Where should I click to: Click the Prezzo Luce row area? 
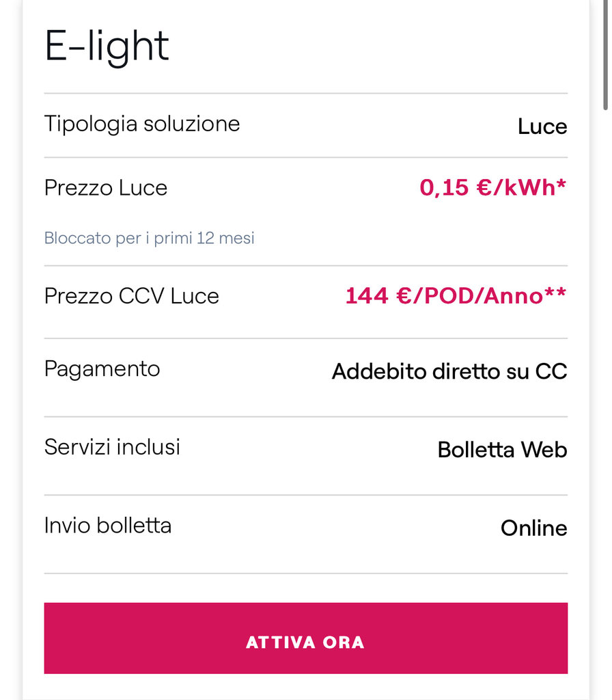[x=306, y=212]
